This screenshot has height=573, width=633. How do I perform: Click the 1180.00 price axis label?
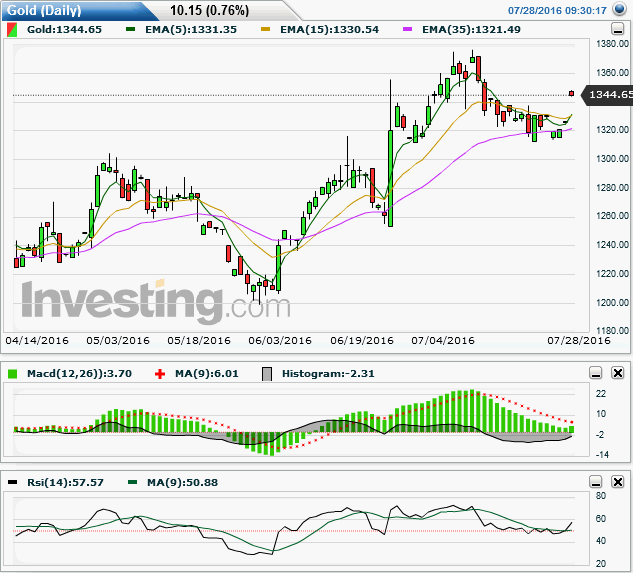tap(612, 330)
